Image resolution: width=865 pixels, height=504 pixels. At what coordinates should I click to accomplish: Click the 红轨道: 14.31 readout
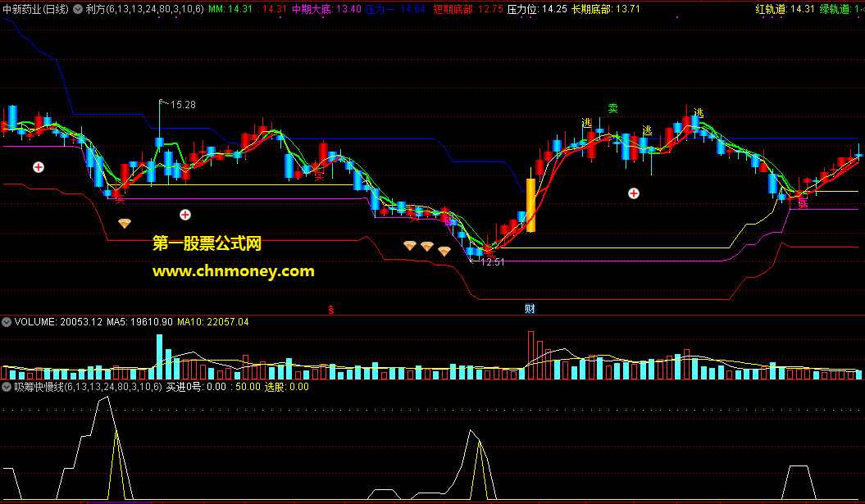point(785,9)
